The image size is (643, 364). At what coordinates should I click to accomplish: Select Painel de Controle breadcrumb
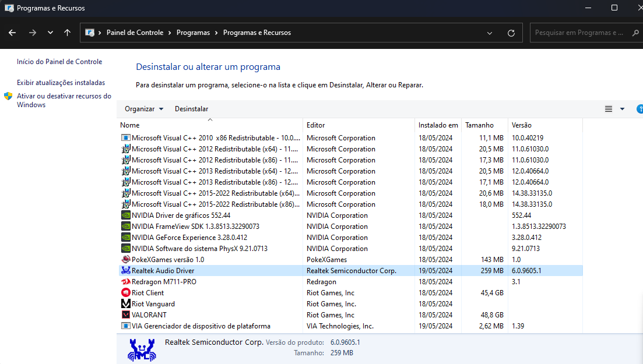135,33
